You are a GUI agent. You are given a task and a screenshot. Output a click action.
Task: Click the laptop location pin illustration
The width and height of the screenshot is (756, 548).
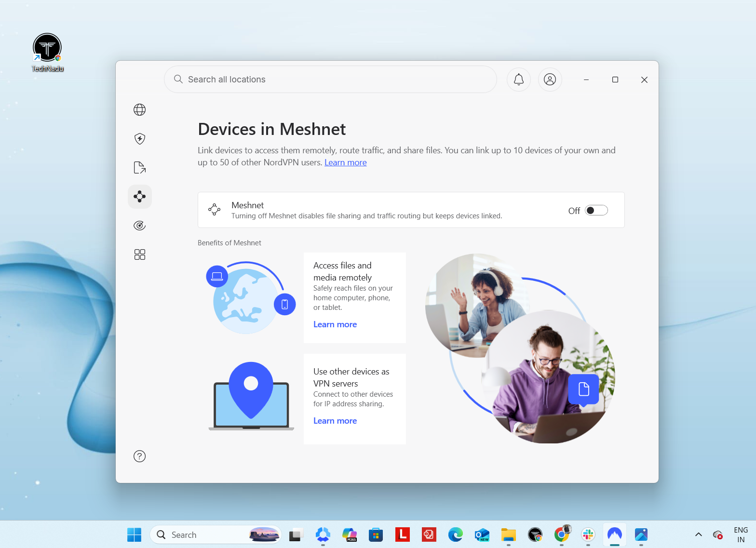[251, 396]
